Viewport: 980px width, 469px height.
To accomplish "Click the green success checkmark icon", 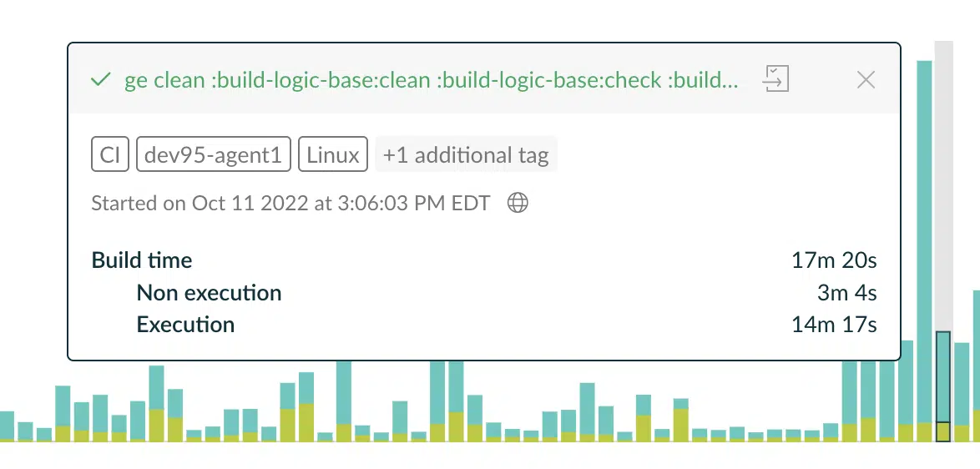I will pos(101,80).
